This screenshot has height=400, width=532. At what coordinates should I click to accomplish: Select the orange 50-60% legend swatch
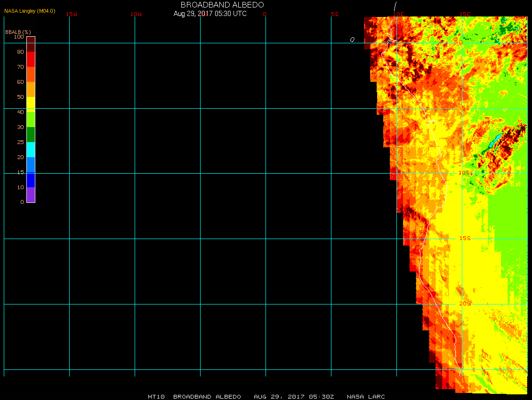(31, 89)
